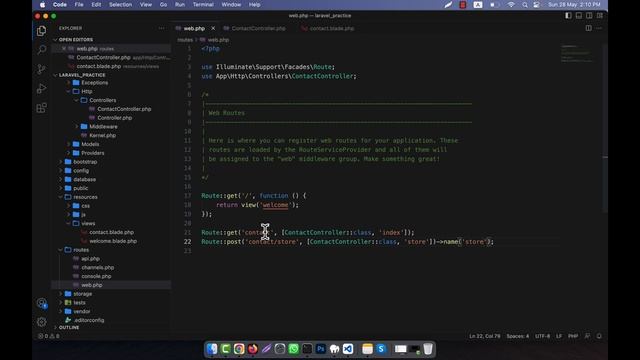Open the Source Control view

(x=41, y=69)
